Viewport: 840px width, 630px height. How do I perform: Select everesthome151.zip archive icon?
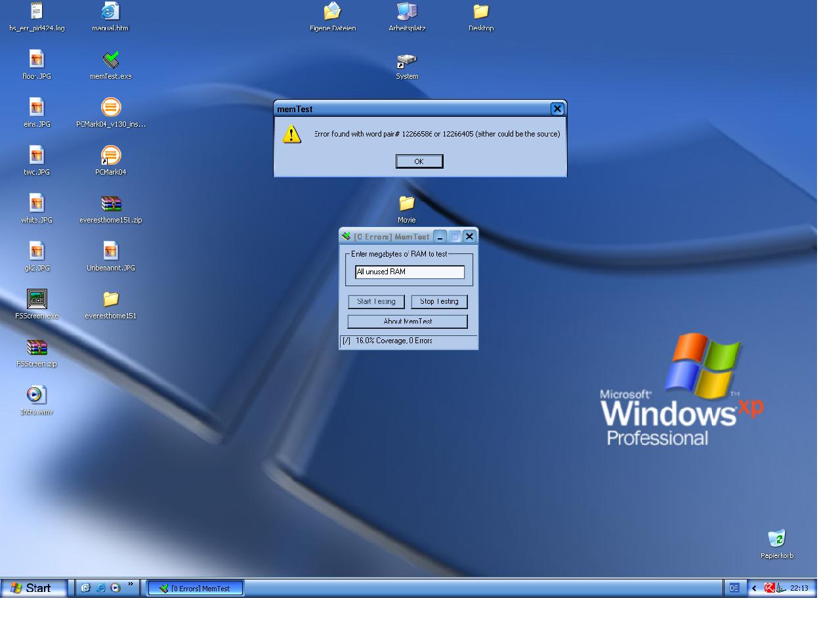(x=111, y=209)
